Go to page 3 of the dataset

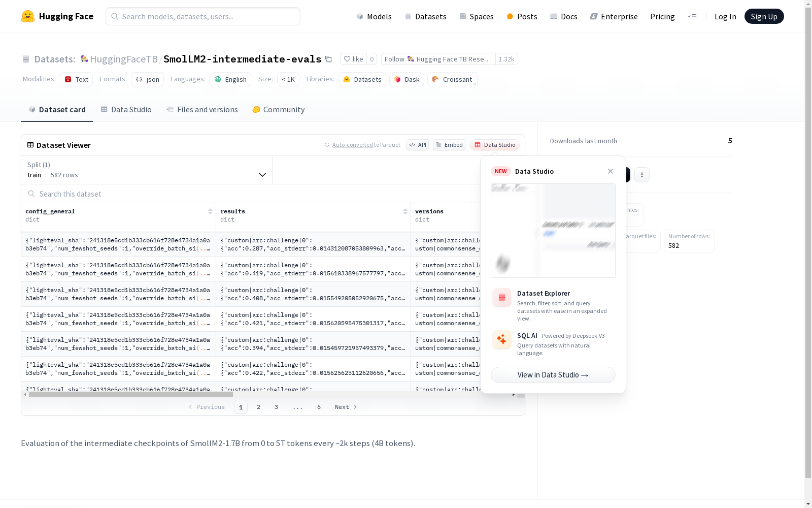(x=276, y=407)
